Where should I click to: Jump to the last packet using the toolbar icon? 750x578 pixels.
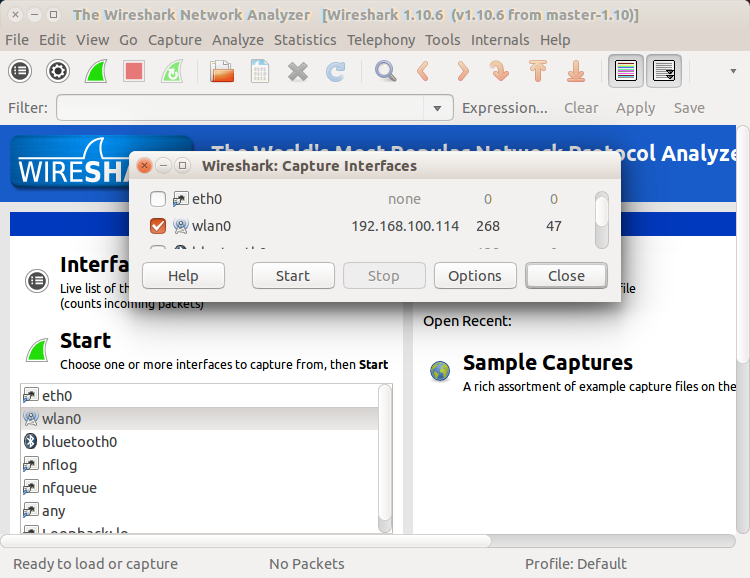tap(576, 71)
